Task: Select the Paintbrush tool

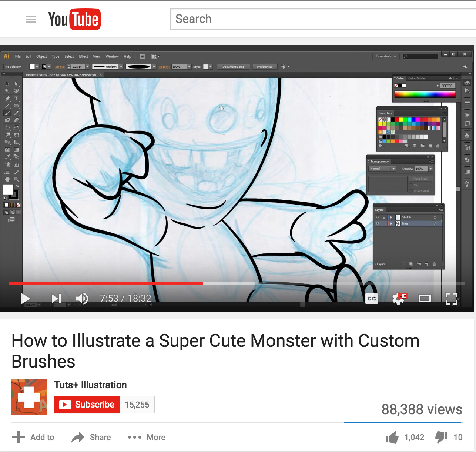Action: tap(7, 113)
